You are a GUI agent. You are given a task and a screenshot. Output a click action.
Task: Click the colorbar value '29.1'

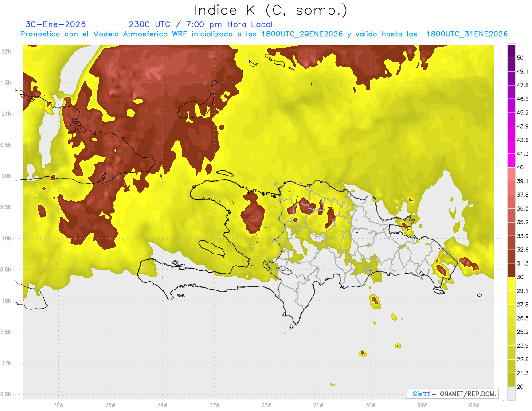[523, 291]
